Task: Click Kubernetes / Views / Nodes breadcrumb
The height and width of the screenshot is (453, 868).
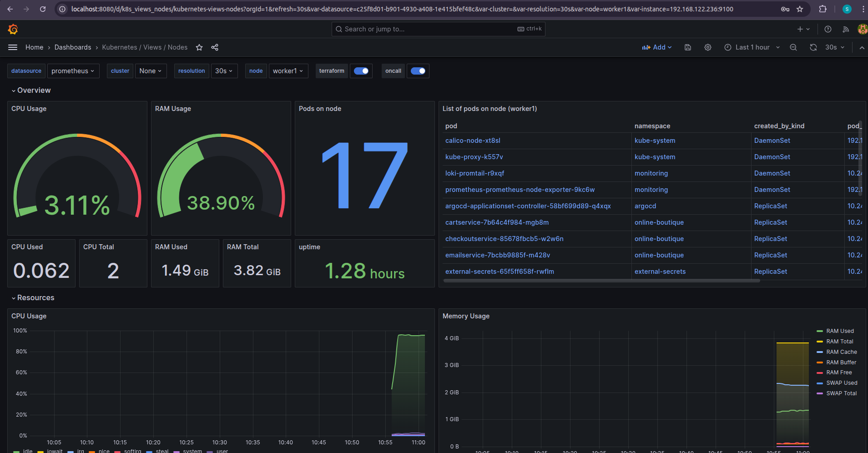Action: 145,47
